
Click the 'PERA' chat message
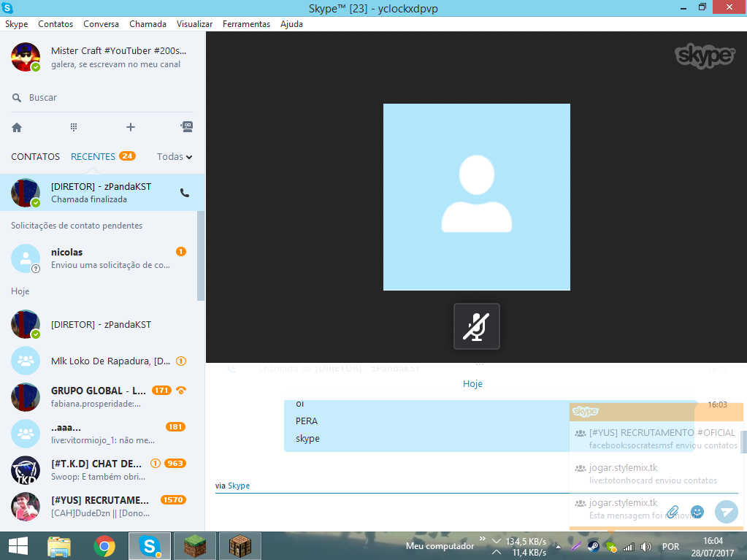click(307, 421)
